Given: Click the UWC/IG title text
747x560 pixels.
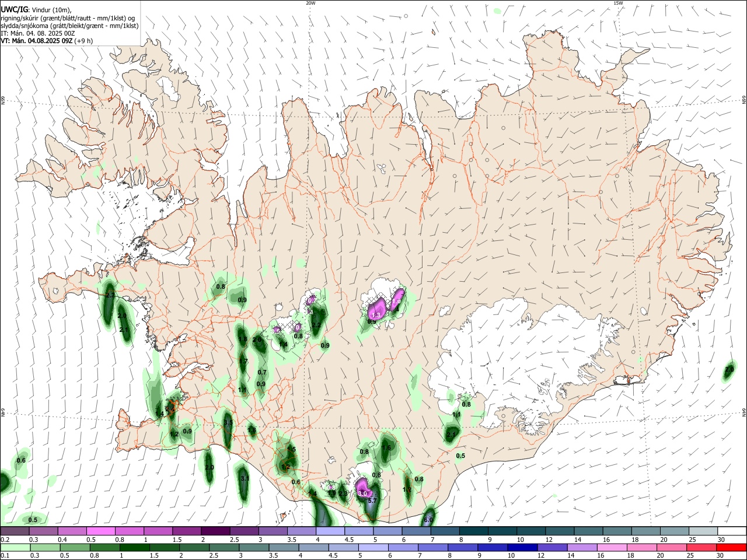Looking at the screenshot, I should pos(15,10).
